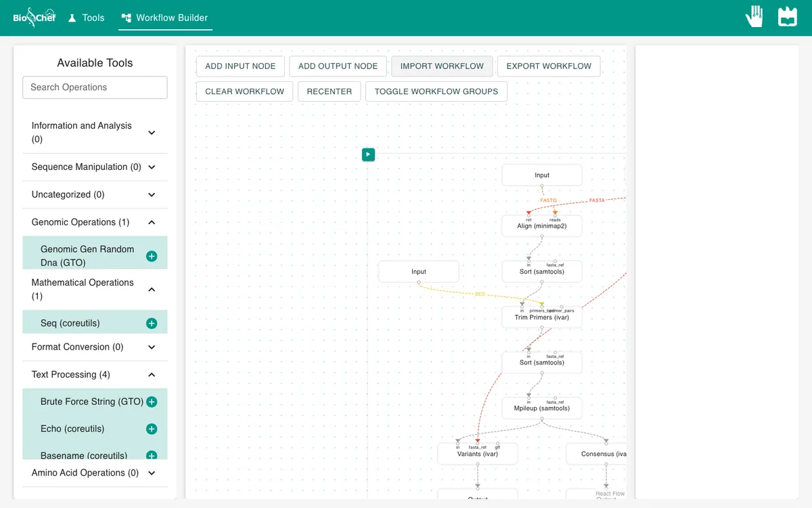Click the Search Operations field
Viewport: 812px width, 508px height.
click(95, 87)
